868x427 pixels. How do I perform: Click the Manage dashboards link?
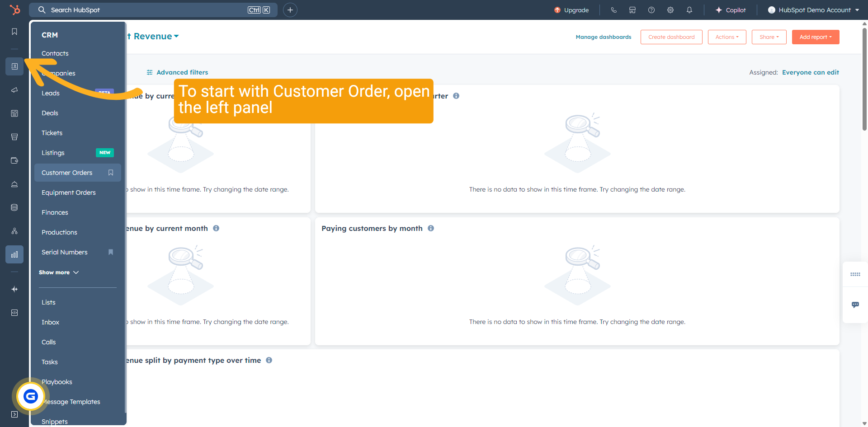coord(603,37)
